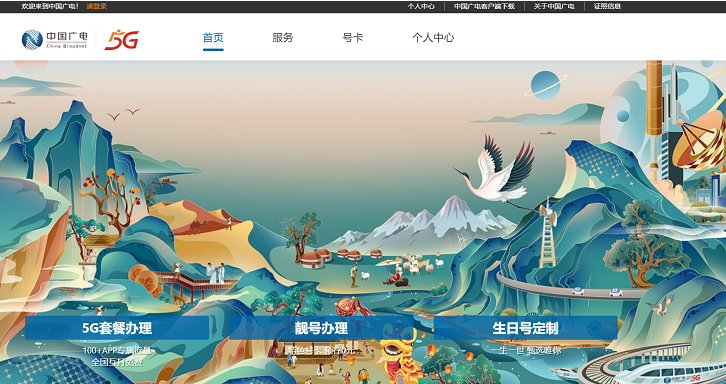
Task: Click the 5G套餐办理 button
Action: 117,328
